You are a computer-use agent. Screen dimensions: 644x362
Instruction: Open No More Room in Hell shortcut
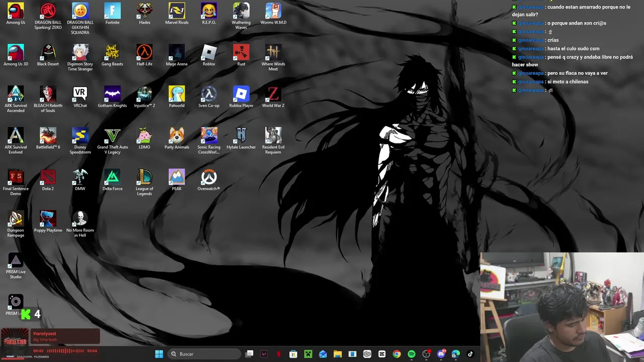point(80,225)
